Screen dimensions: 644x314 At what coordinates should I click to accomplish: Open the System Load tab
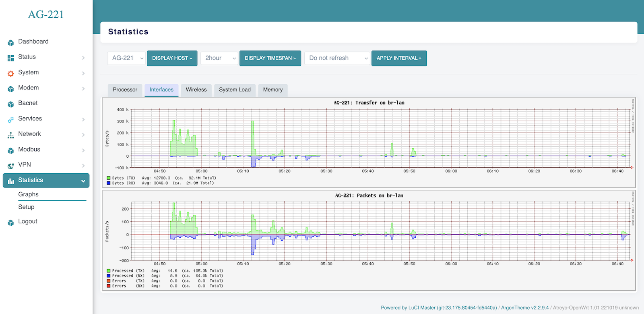[235, 90]
